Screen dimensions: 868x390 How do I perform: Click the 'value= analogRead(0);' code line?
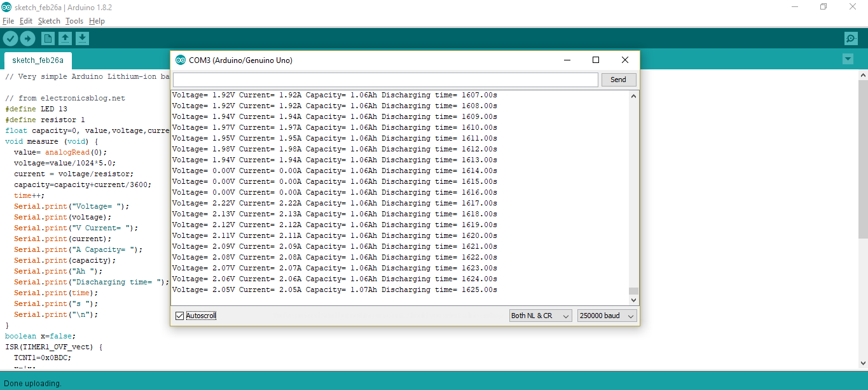click(x=60, y=152)
